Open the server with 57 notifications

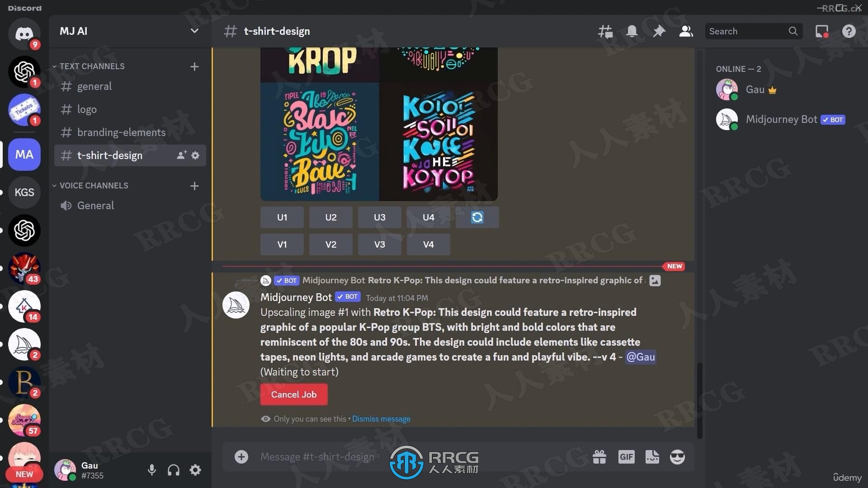tap(24, 420)
